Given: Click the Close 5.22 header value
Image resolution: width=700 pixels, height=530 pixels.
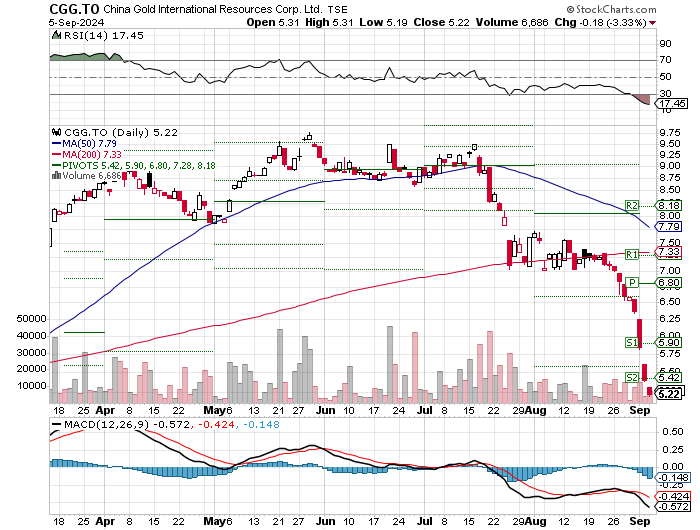Looking at the screenshot, I should coord(442,22).
